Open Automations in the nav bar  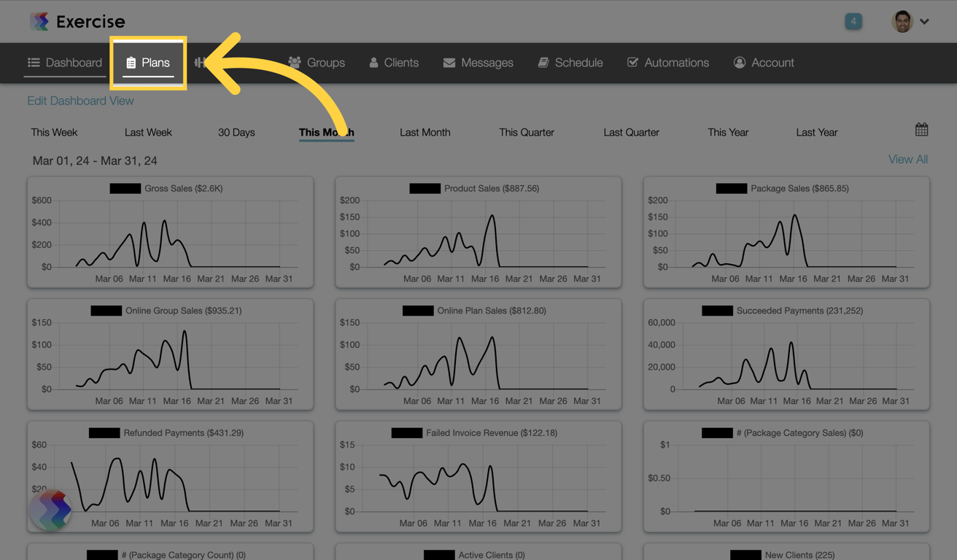click(x=668, y=63)
